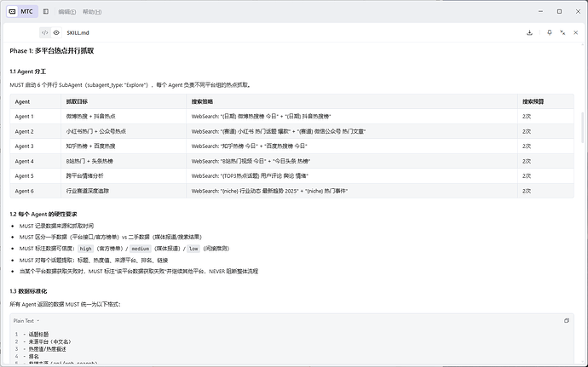This screenshot has width=588, height=367.
Task: Close the SKILL.md preview panel
Action: pos(575,32)
